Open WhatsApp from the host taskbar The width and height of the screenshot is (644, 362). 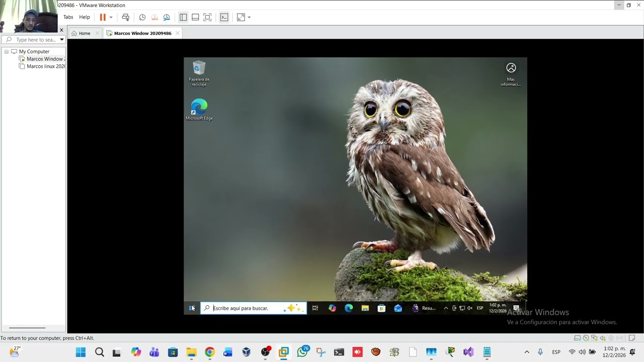(302, 352)
